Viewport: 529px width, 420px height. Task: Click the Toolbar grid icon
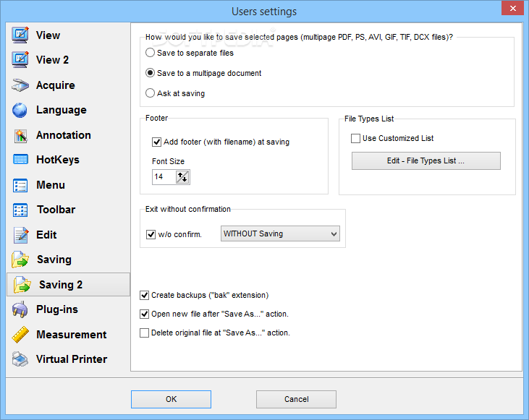coord(20,210)
